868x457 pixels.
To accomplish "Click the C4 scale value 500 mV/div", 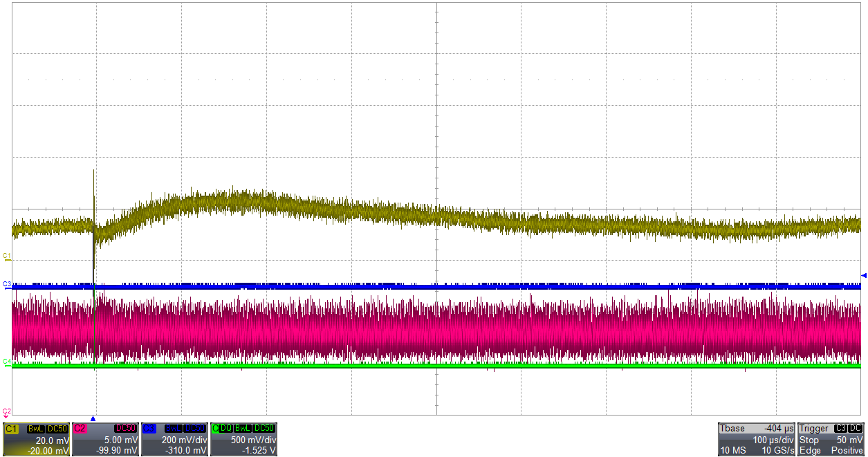I will [x=253, y=440].
